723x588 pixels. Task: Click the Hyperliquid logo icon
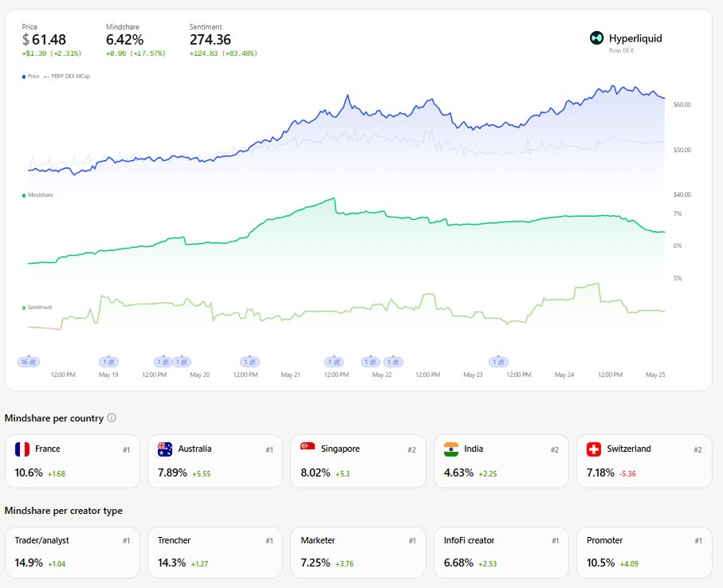[597, 37]
